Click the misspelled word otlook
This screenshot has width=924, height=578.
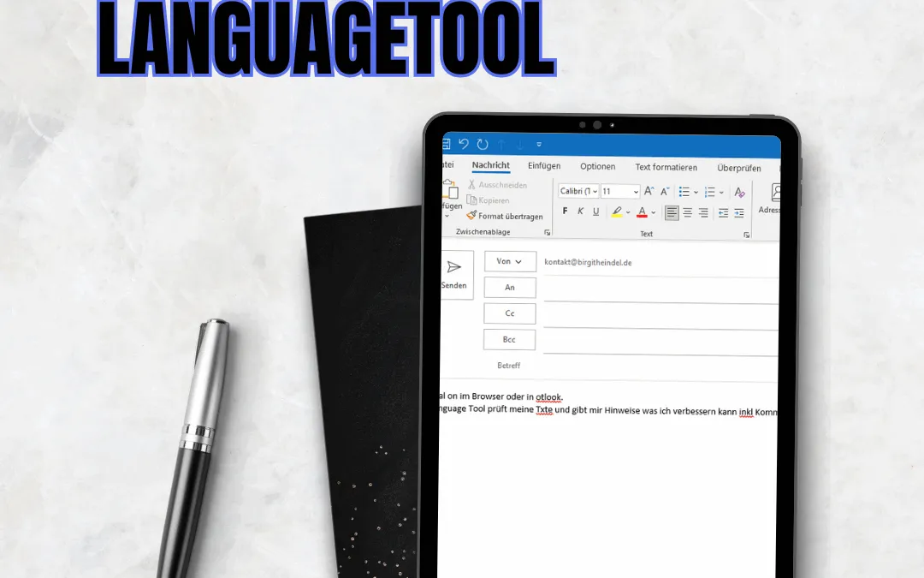coord(548,397)
